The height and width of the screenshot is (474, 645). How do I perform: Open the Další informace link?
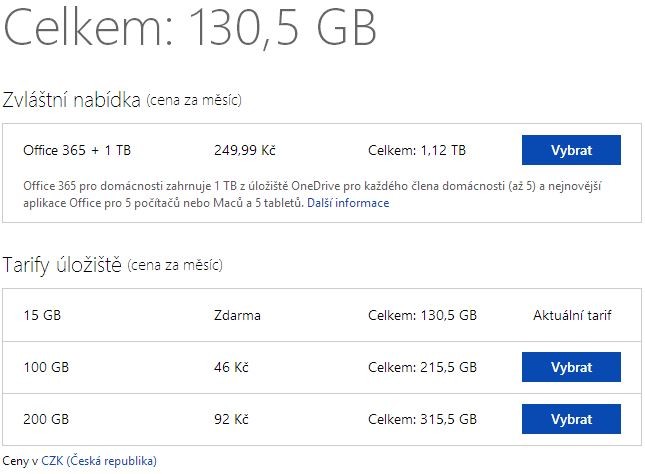pyautogui.click(x=348, y=203)
